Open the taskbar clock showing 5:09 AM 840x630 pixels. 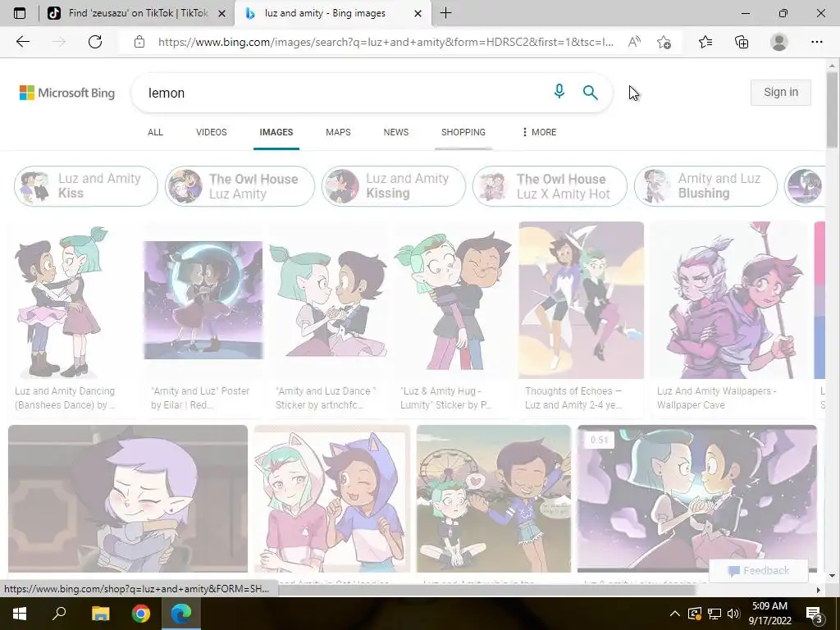[x=769, y=614]
